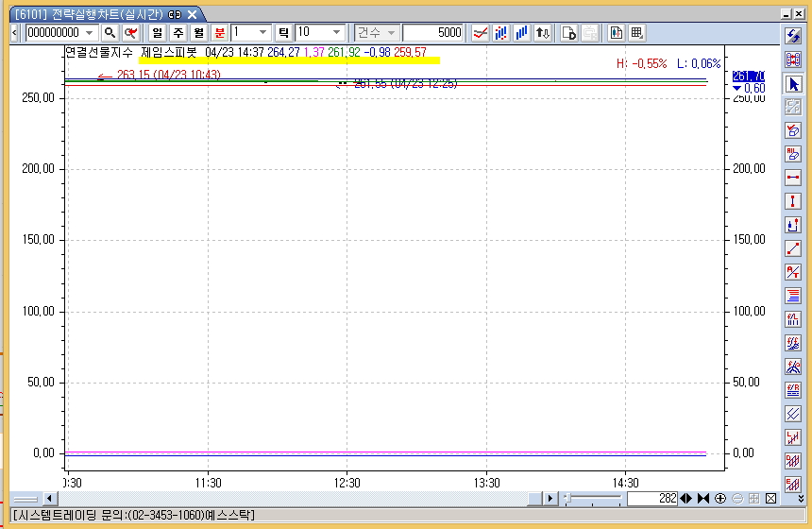Toggle the weekly (주) period button

click(x=178, y=33)
